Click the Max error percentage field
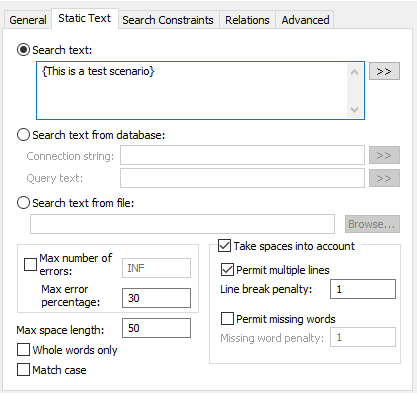417x393 pixels. (156, 298)
